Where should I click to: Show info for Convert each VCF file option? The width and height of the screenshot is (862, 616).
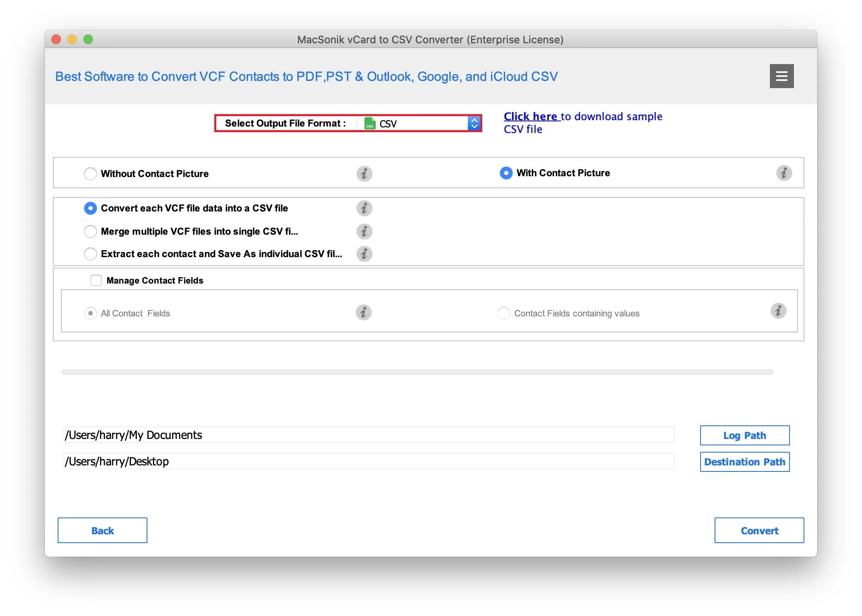click(x=364, y=208)
